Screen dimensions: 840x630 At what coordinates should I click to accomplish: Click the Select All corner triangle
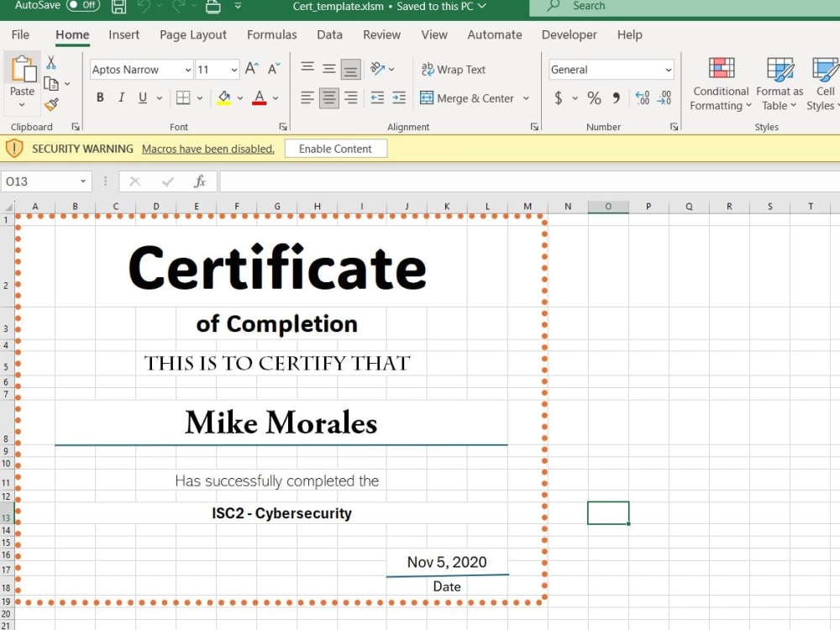8,207
